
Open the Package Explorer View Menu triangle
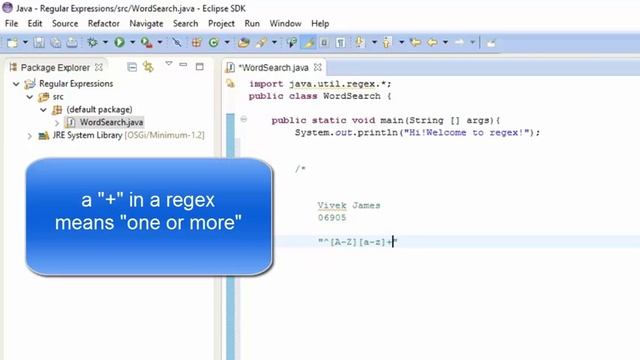point(169,64)
